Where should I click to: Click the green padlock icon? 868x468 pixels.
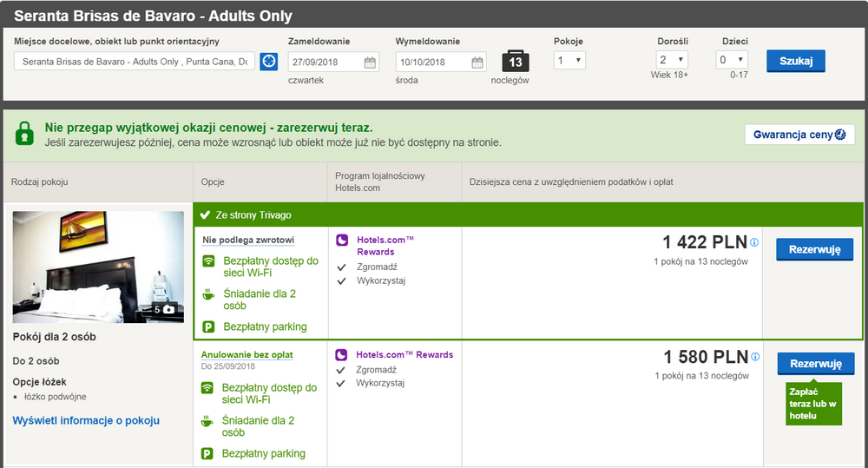(24, 134)
